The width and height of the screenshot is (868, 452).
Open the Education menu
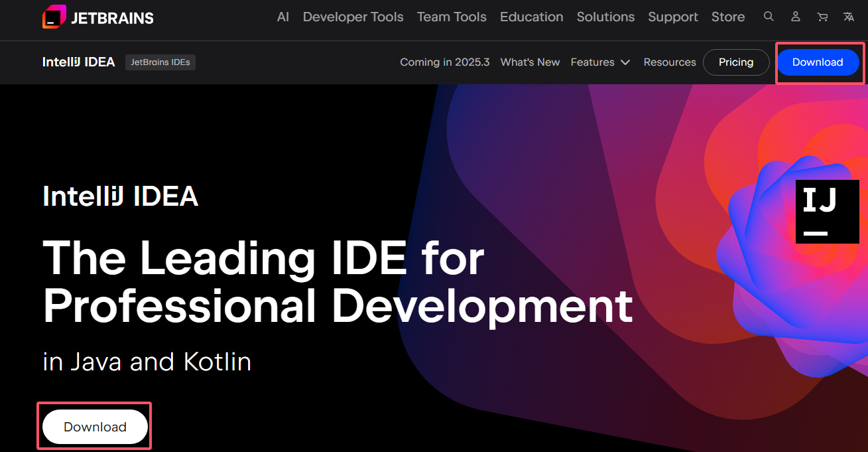point(532,17)
